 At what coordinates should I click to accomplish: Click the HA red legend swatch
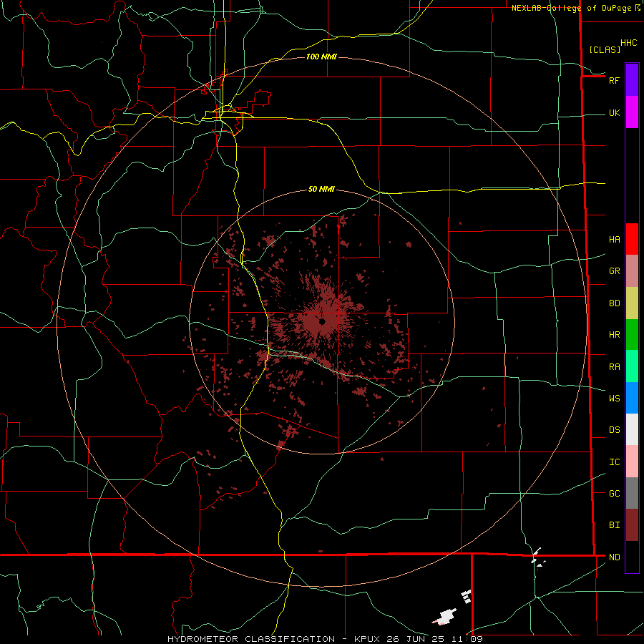tap(632, 239)
